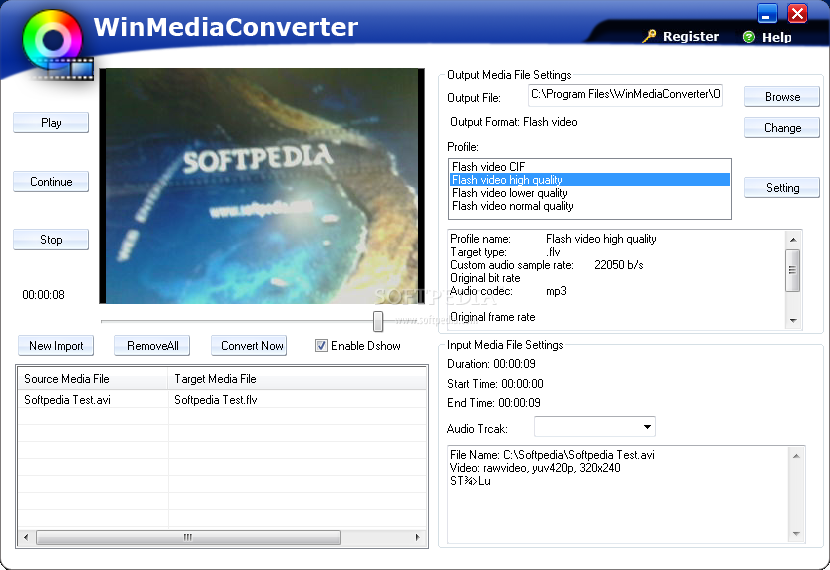Click the 'Original frame rate' line

[x=493, y=317]
